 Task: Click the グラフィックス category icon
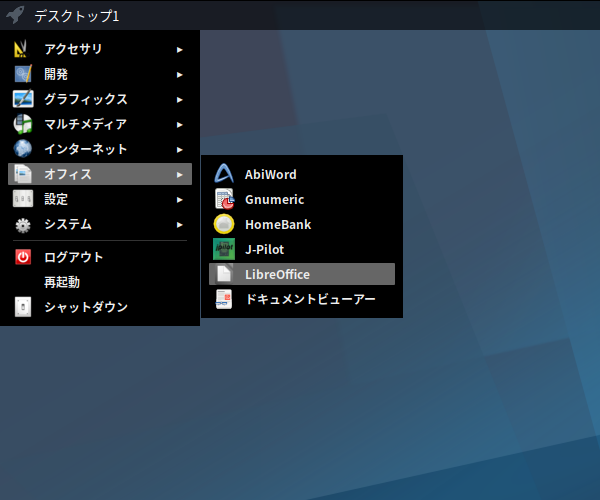click(23, 99)
